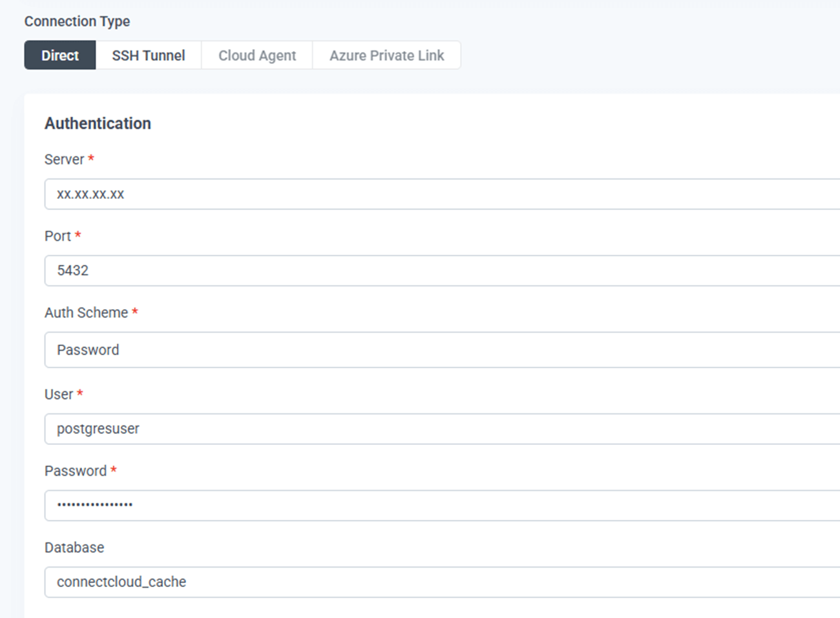Screen dimensions: 840x618
Task: Select the Direct connection type tab
Action: point(60,56)
